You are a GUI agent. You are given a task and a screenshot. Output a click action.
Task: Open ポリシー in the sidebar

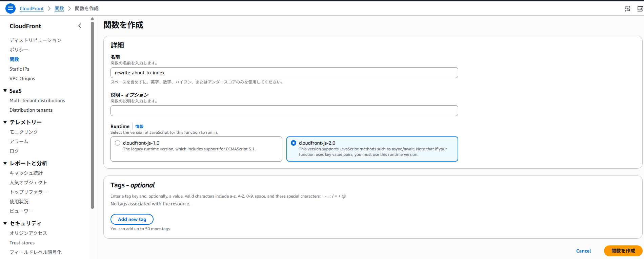tap(19, 50)
